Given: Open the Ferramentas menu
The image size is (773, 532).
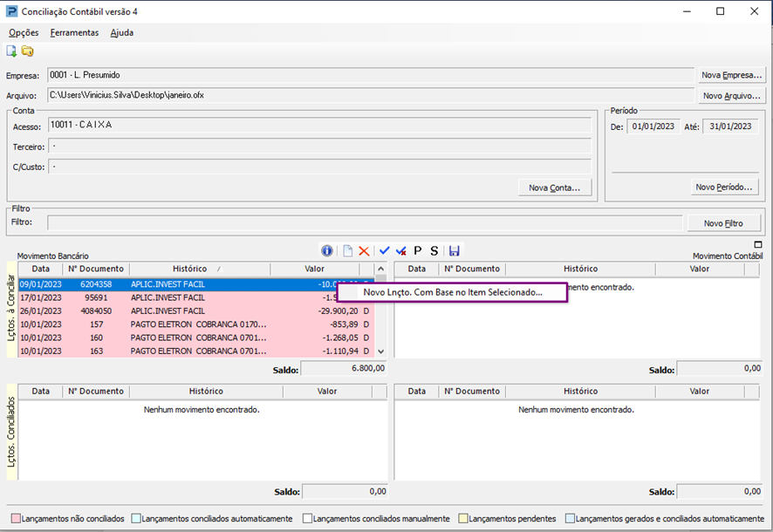Looking at the screenshot, I should click(x=74, y=32).
